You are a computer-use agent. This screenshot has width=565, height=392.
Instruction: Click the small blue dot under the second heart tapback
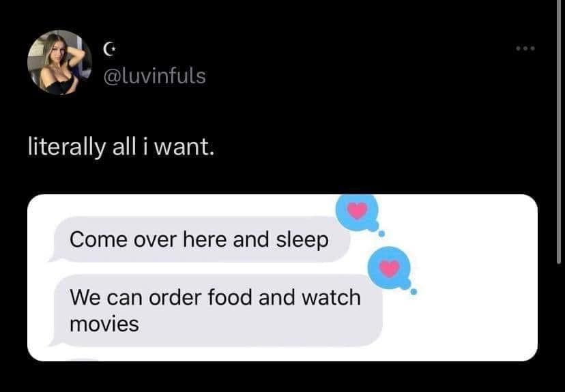click(414, 292)
